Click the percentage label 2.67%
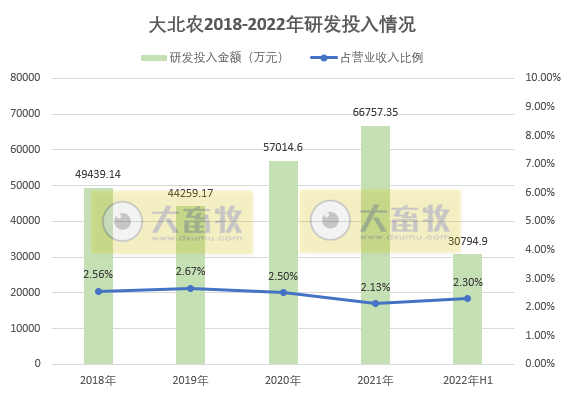The image size is (583, 395). pyautogui.click(x=190, y=272)
